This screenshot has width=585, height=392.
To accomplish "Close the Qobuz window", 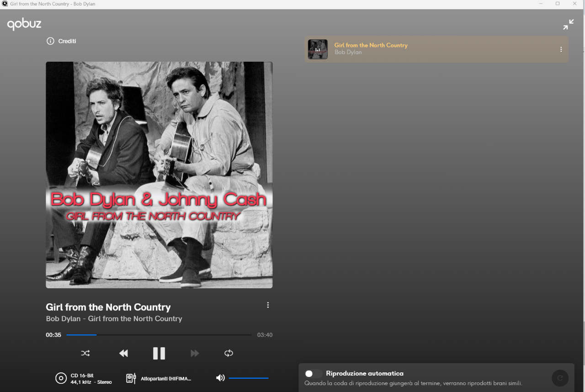I will coord(575,4).
